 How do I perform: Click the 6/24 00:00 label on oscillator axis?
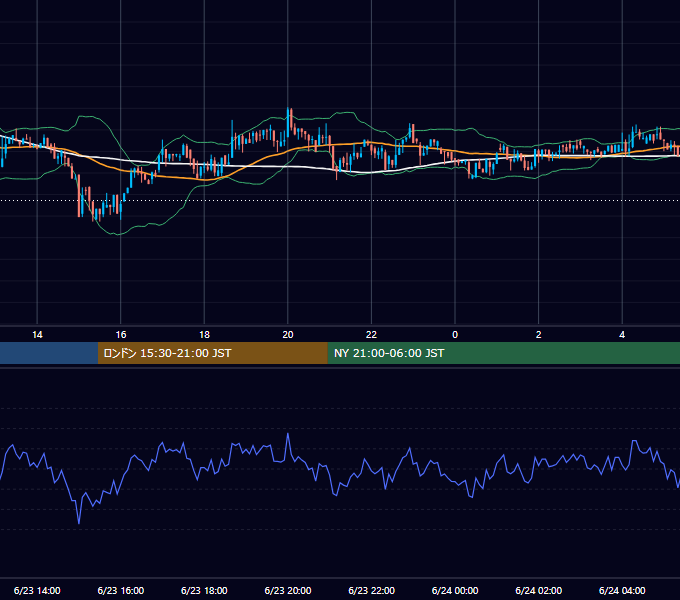pyautogui.click(x=455, y=590)
